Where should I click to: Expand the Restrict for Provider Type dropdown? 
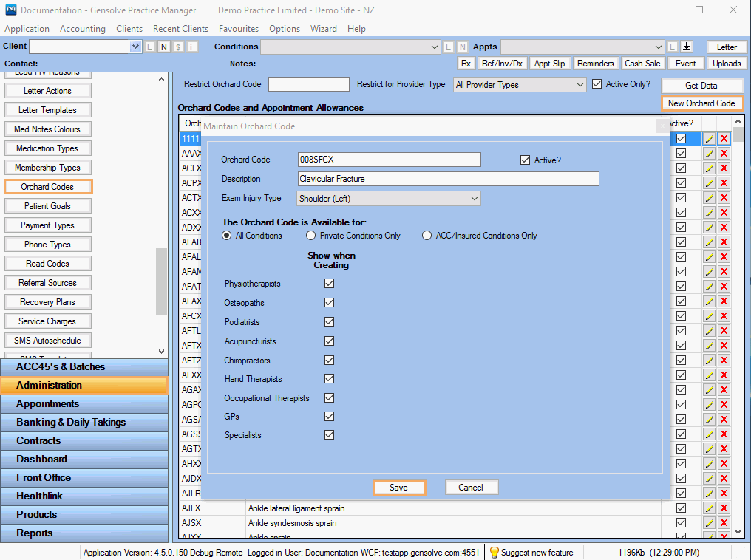580,85
